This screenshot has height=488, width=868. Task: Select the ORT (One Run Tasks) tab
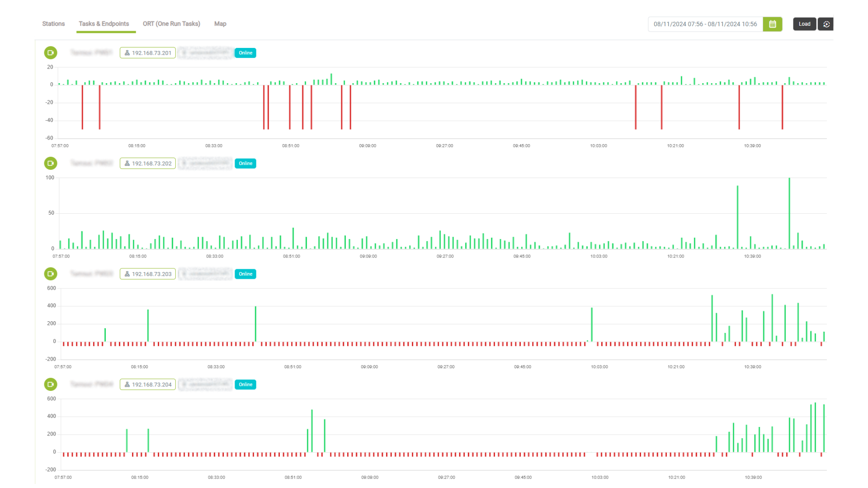171,23
